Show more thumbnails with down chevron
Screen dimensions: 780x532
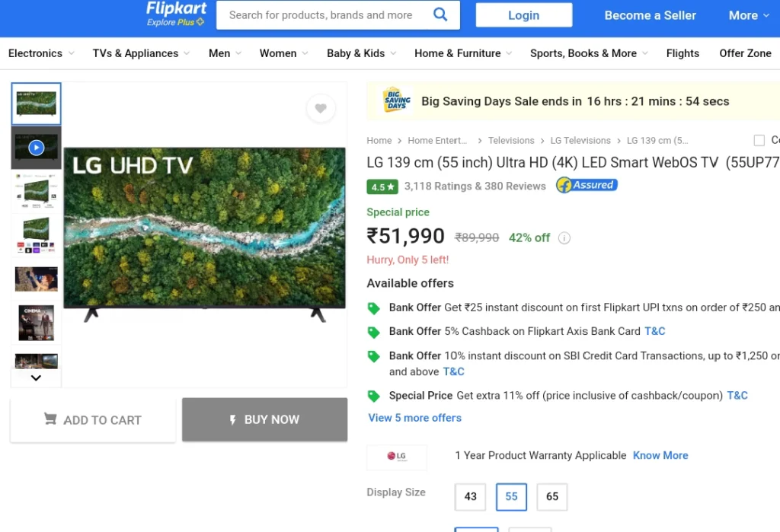point(36,377)
